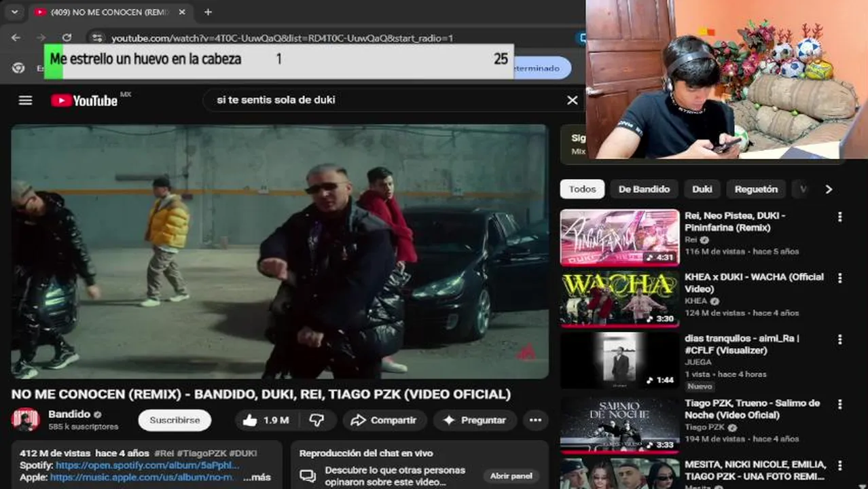This screenshot has width=868, height=489.
Task: Open the new browser tab plus button
Action: pos(208,12)
